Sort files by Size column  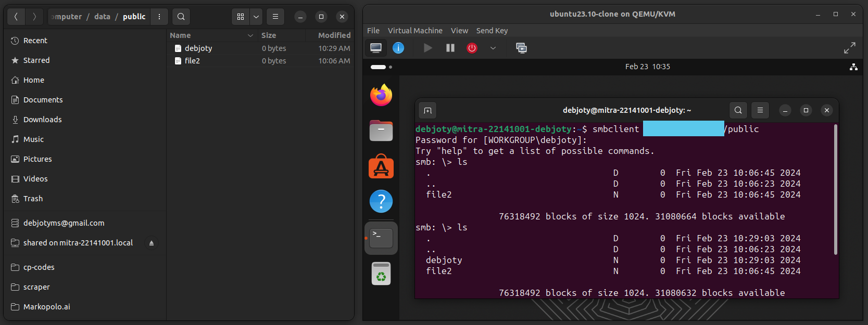[x=281, y=35]
